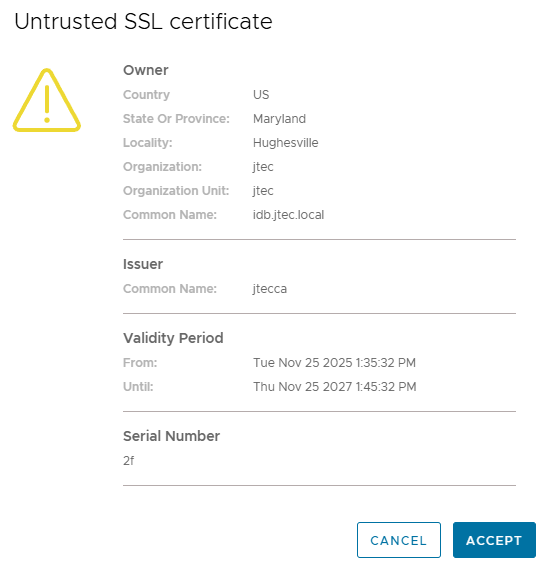Click the 'State Or Province:' label
This screenshot has height=571, width=552.
176,119
